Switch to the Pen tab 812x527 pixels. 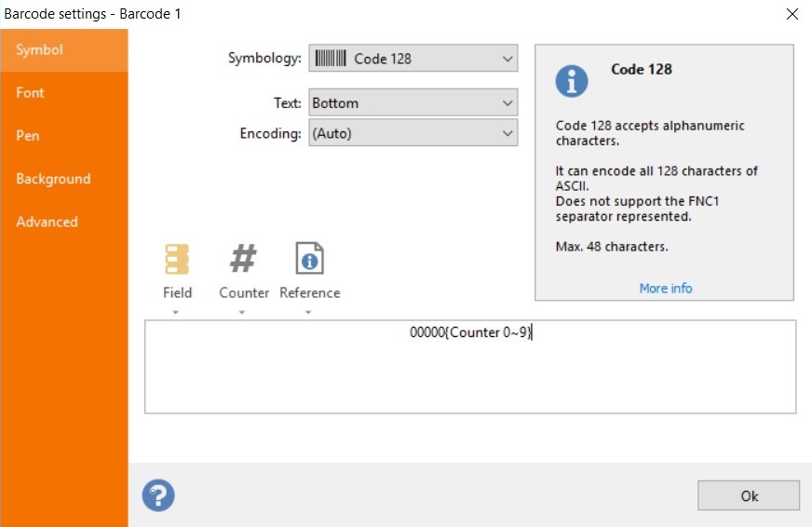pyautogui.click(x=64, y=136)
